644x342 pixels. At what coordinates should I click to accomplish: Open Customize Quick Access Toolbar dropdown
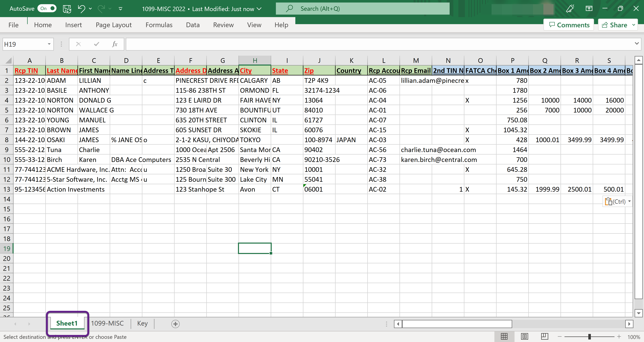tap(120, 9)
